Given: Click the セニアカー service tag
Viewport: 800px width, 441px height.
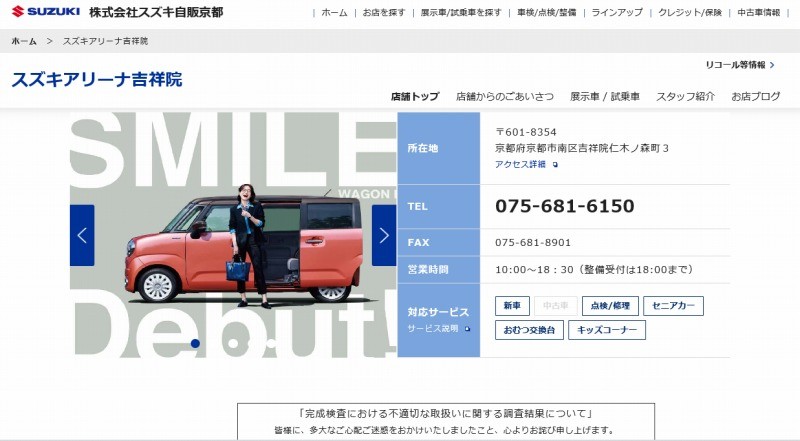Looking at the screenshot, I should click(x=673, y=306).
